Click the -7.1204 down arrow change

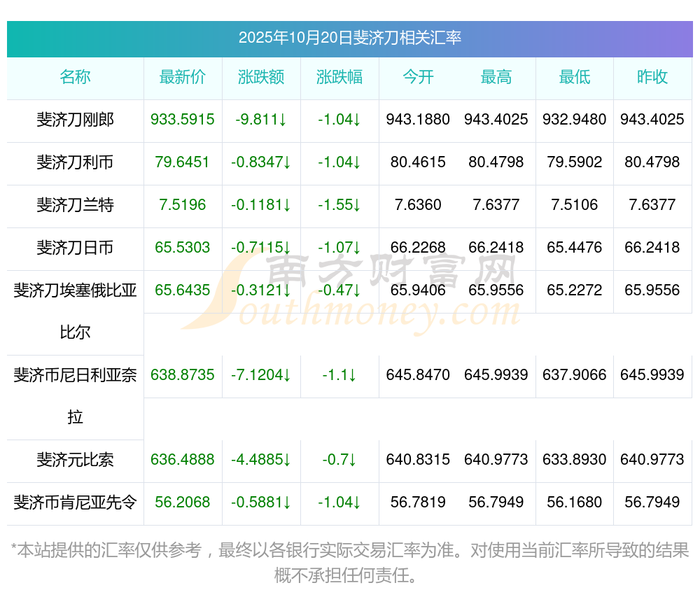(x=261, y=375)
